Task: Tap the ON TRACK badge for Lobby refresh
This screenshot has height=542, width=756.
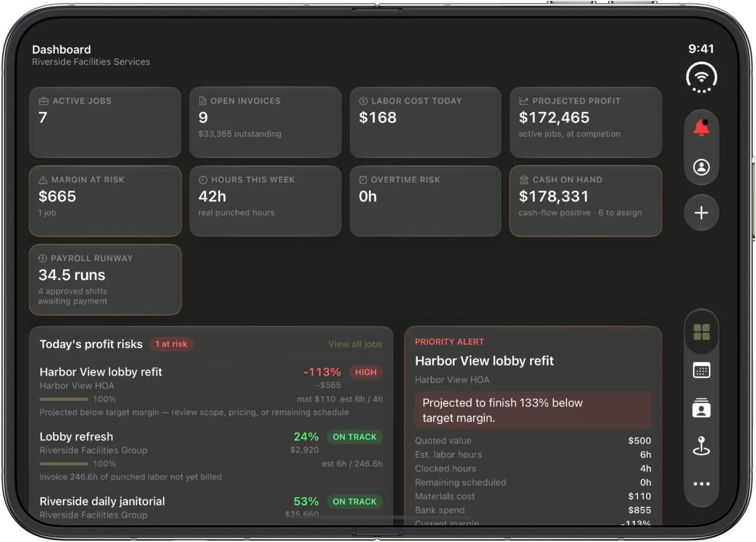Action: click(x=355, y=437)
